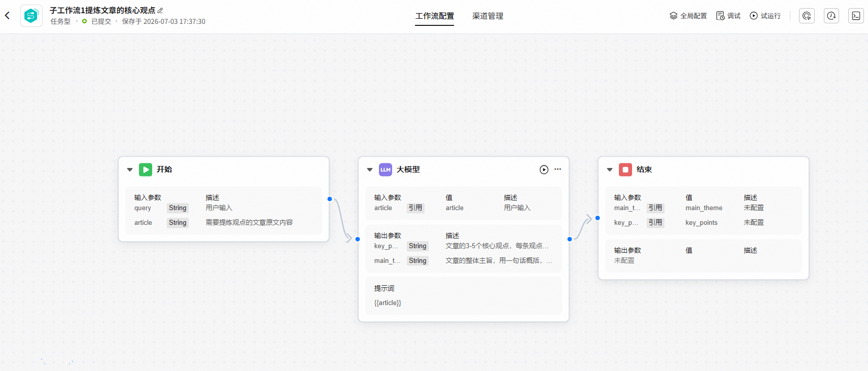Image resolution: width=868 pixels, height=371 pixels.
Task: Click key_p... output parameter in 大模型
Action: click(386, 246)
